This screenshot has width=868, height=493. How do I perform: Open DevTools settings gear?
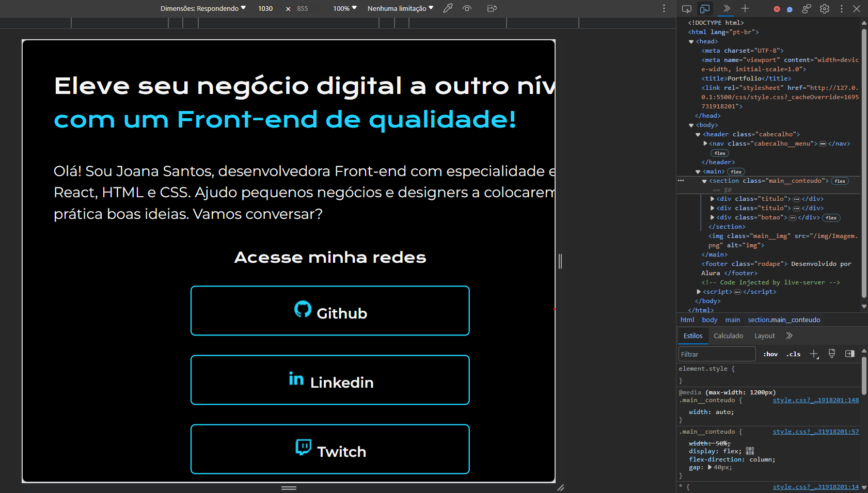pyautogui.click(x=825, y=8)
